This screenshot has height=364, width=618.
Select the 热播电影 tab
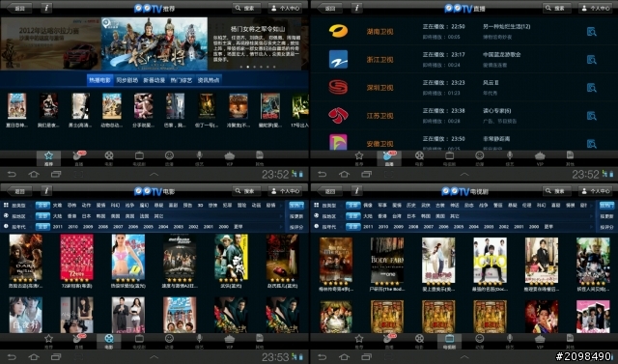point(99,80)
